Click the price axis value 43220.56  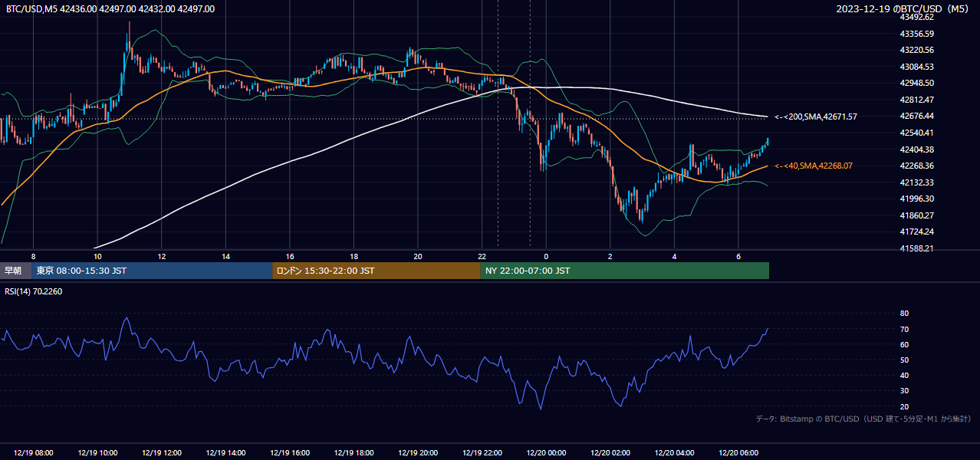(x=916, y=50)
